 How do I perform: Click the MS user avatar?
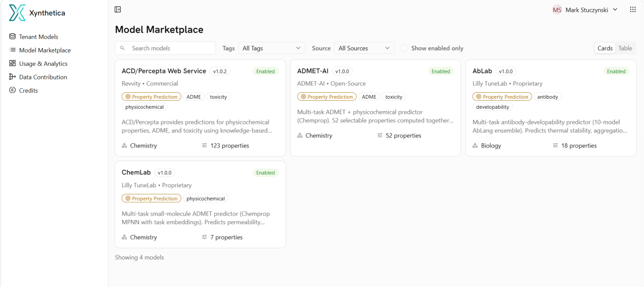[x=557, y=9]
